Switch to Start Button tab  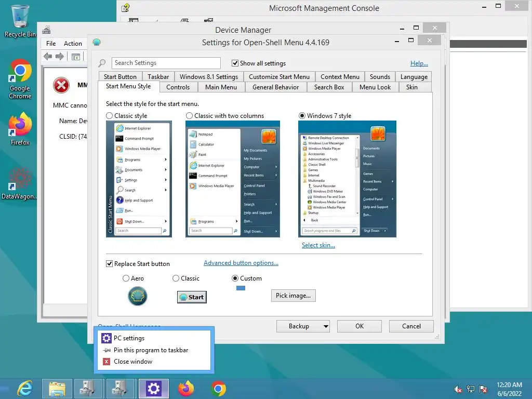coord(120,77)
